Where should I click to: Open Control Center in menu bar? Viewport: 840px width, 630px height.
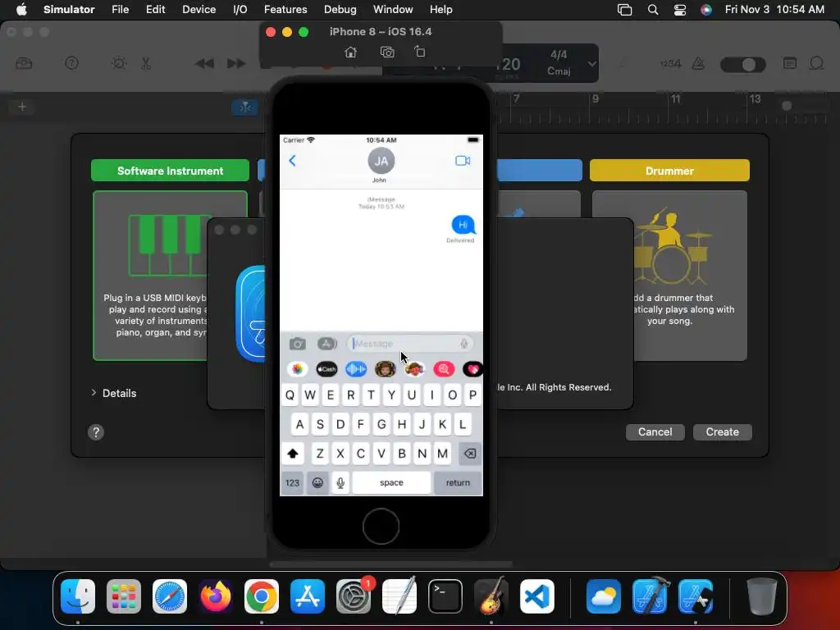click(680, 9)
